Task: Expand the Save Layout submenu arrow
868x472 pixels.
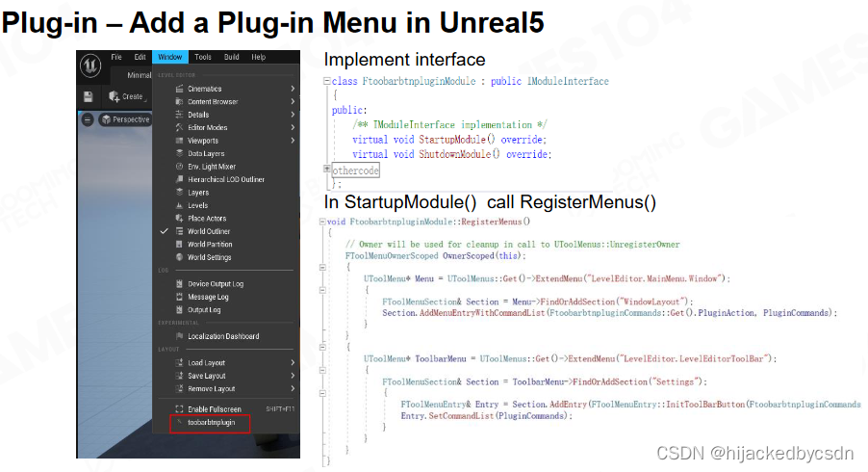Action: [293, 376]
